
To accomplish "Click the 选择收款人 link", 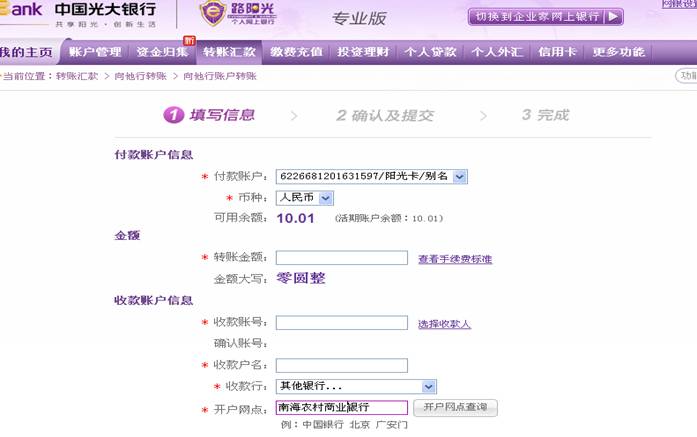I will pyautogui.click(x=444, y=324).
